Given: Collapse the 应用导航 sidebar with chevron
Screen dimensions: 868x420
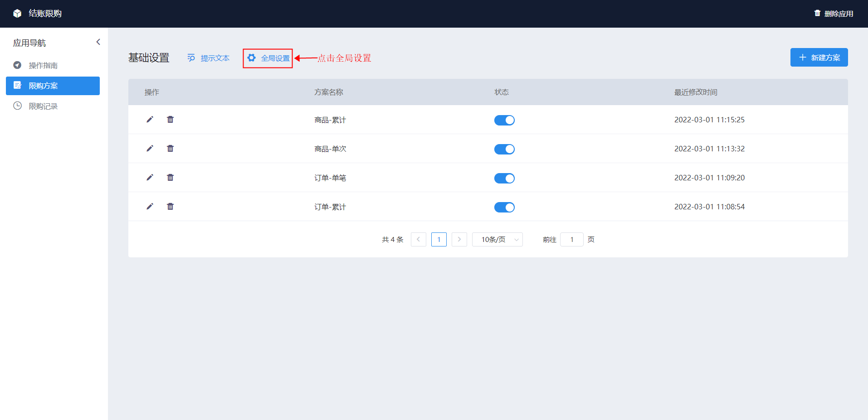Looking at the screenshot, I should click(x=98, y=42).
